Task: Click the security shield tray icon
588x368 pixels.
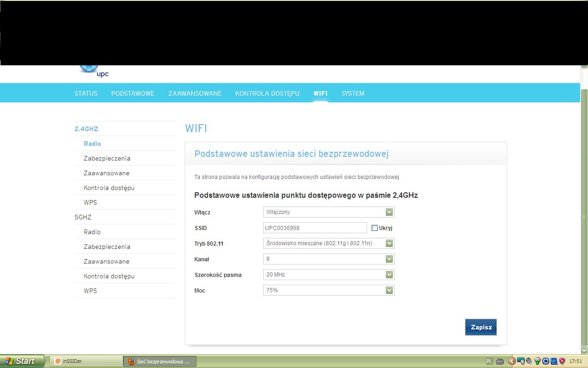Action: 562,361
